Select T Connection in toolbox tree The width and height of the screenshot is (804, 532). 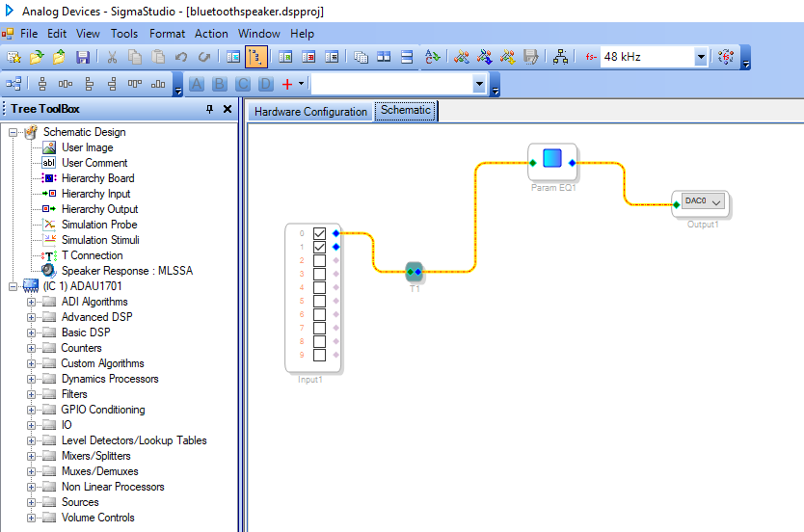tap(93, 255)
